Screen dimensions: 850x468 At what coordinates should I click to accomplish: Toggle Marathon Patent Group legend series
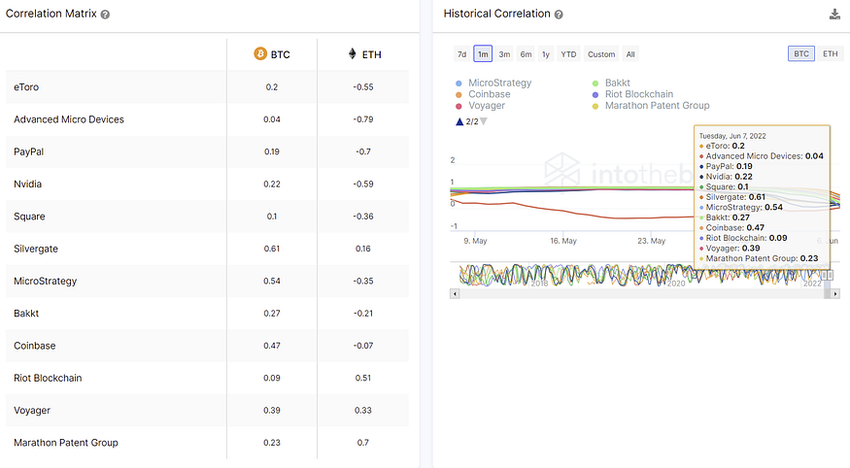651,106
